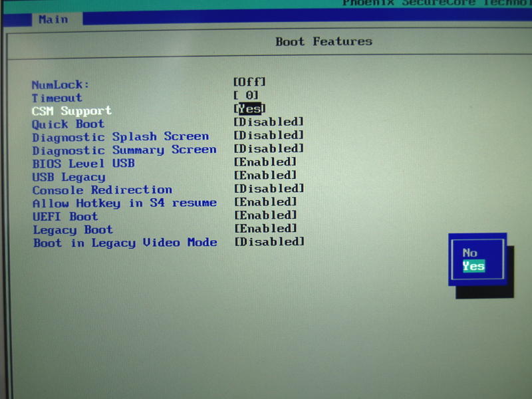Choose No in the popup list
This screenshot has height=399, width=532.
[470, 253]
